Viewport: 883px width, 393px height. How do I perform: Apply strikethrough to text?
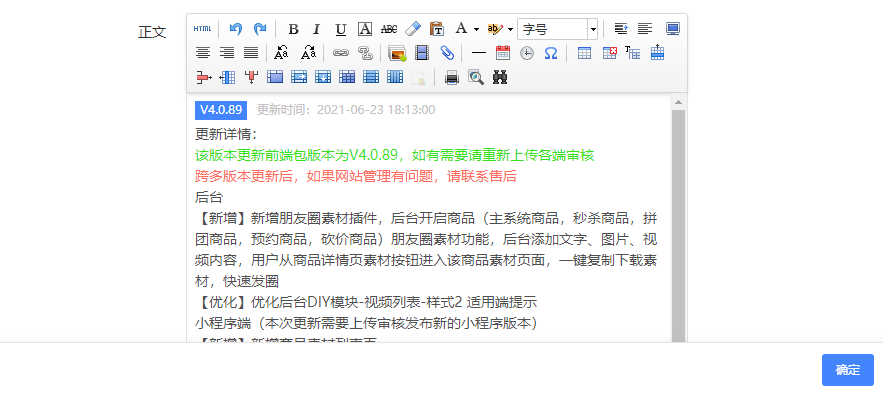coord(389,29)
